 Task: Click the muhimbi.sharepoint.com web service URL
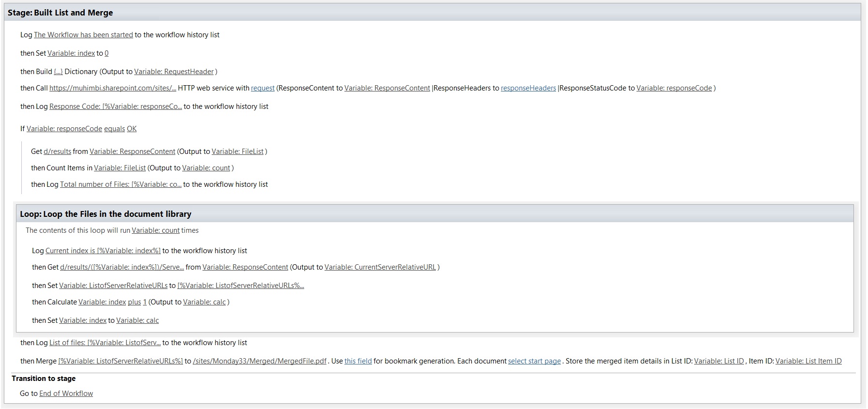pyautogui.click(x=112, y=88)
